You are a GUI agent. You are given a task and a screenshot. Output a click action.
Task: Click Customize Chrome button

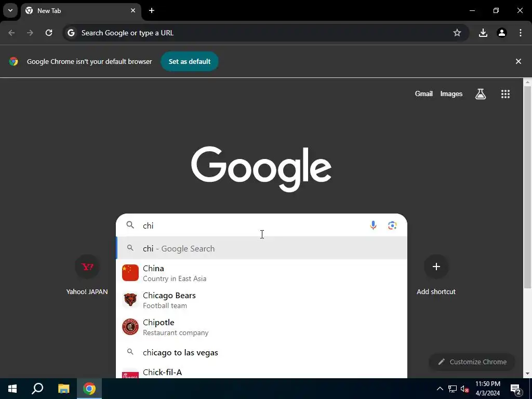[x=472, y=362]
